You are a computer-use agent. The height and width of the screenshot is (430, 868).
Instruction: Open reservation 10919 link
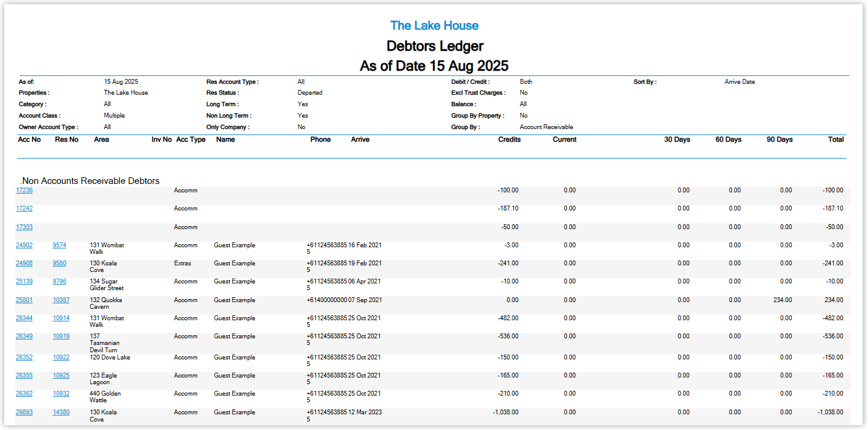point(61,337)
